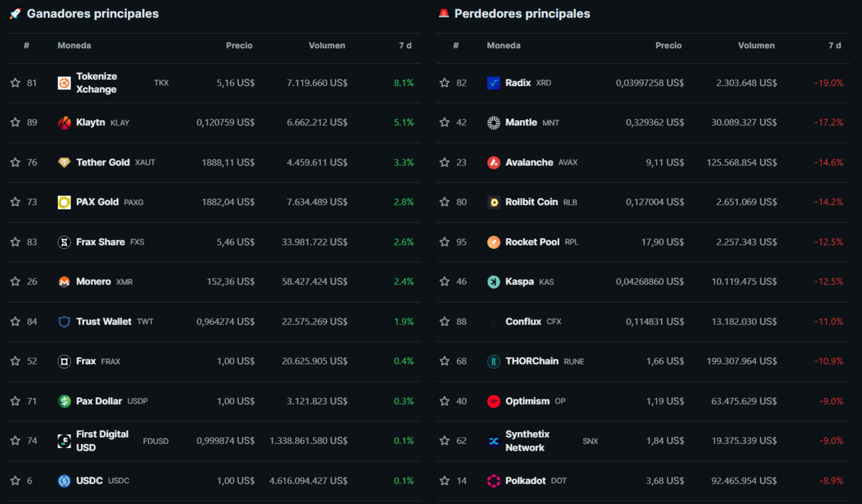Click the Monero coin logo

point(64,282)
